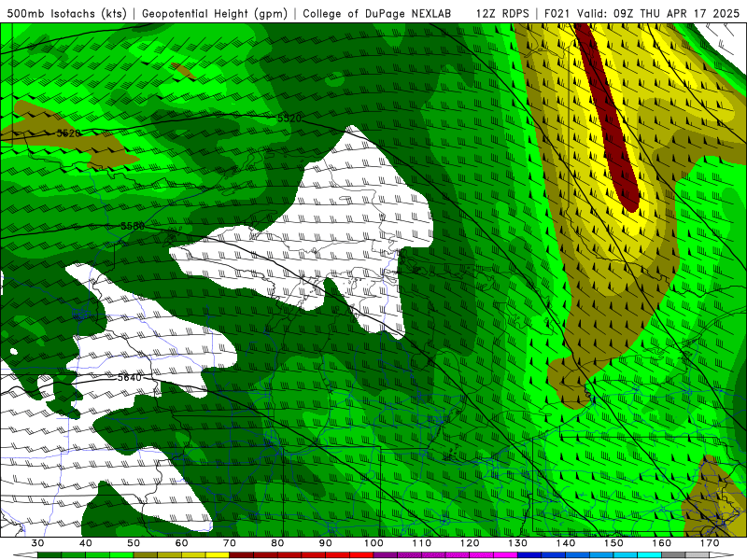747x560 pixels.
Task: Click the 5520 contour label above the white area
Action: pos(289,119)
